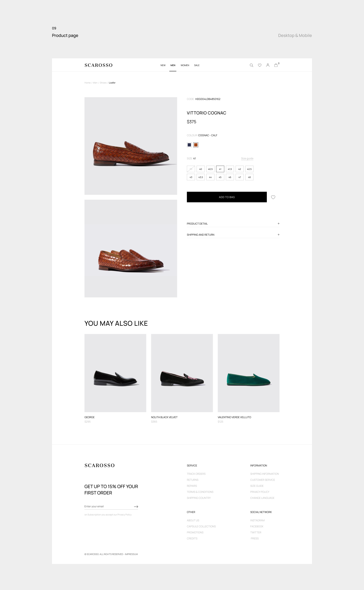Open the shopping bag icon

tap(276, 65)
